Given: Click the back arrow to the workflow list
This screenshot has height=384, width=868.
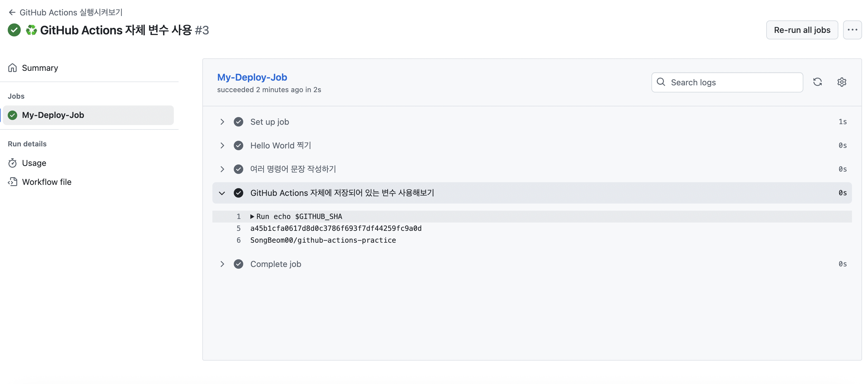Looking at the screenshot, I should [12, 12].
